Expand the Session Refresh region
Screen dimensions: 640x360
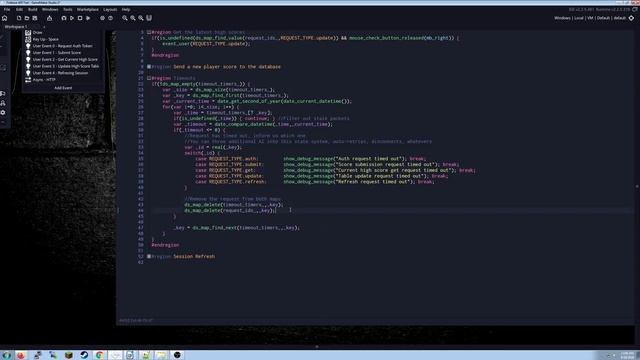[x=149, y=256]
